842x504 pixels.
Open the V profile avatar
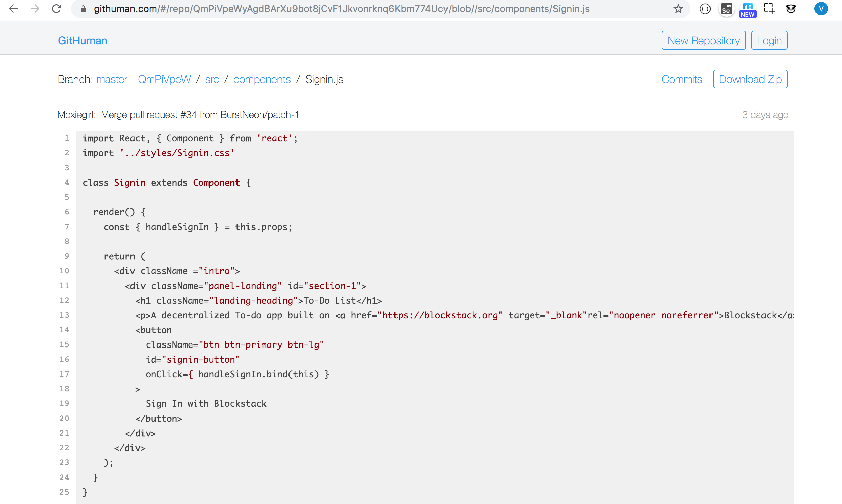pyautogui.click(x=821, y=9)
